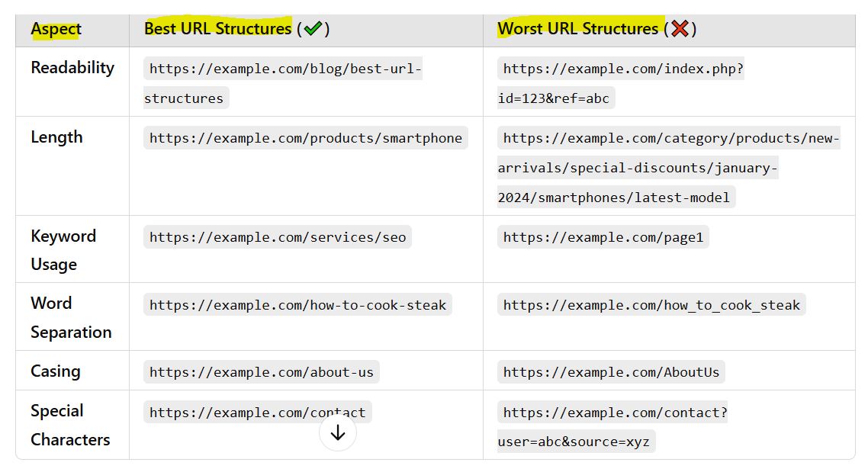Screen dimensions: 868x469
Task: Click the how-to-cook-steak hyphenated URL
Action: [x=297, y=304]
